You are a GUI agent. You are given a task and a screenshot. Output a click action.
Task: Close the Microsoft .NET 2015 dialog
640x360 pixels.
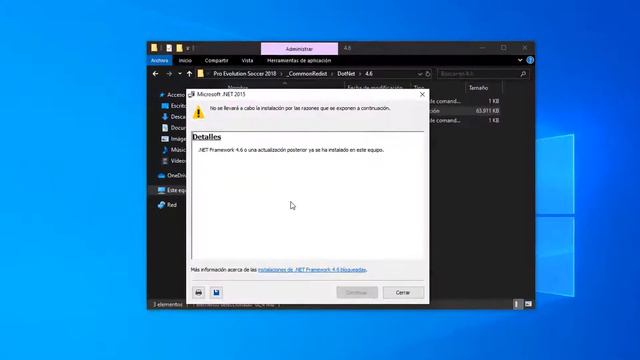coord(422,94)
